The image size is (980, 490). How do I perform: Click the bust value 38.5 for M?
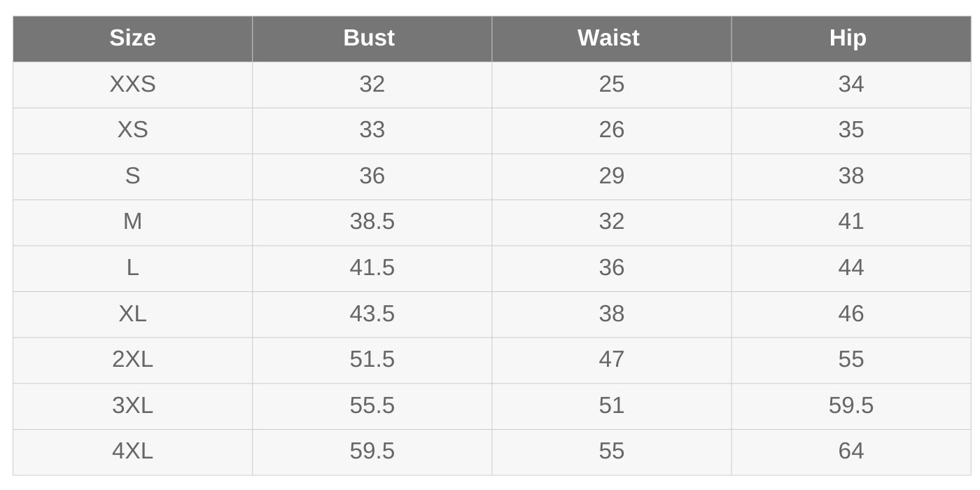pyautogui.click(x=372, y=222)
